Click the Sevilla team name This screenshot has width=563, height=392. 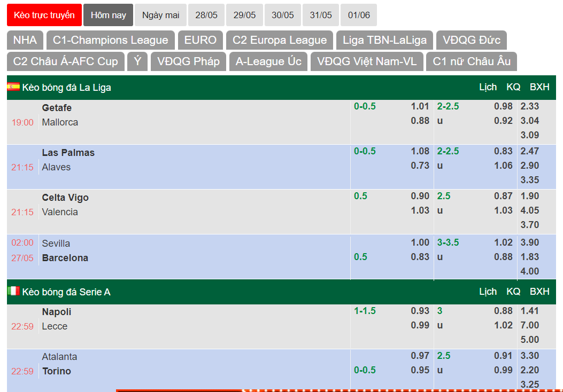click(56, 244)
